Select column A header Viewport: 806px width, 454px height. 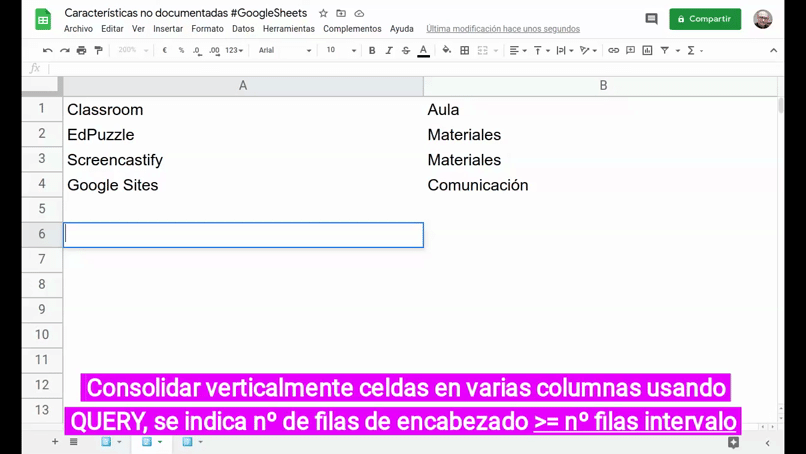tap(243, 86)
